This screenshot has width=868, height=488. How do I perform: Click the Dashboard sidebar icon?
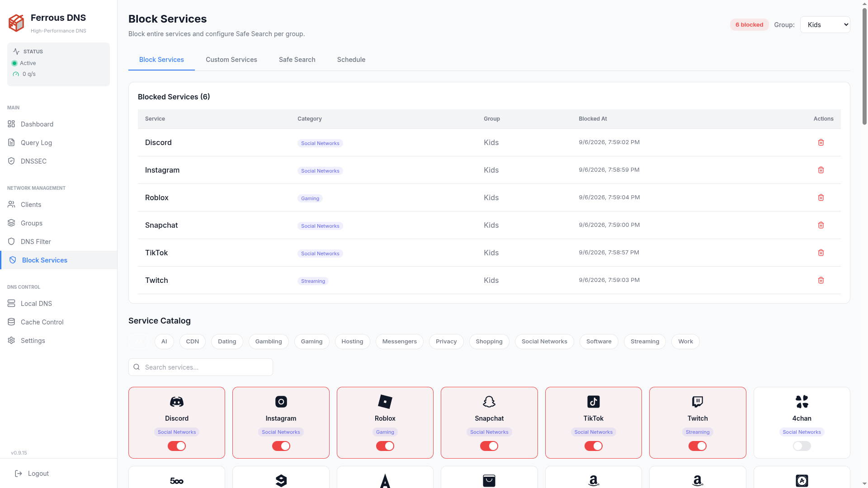(x=11, y=124)
